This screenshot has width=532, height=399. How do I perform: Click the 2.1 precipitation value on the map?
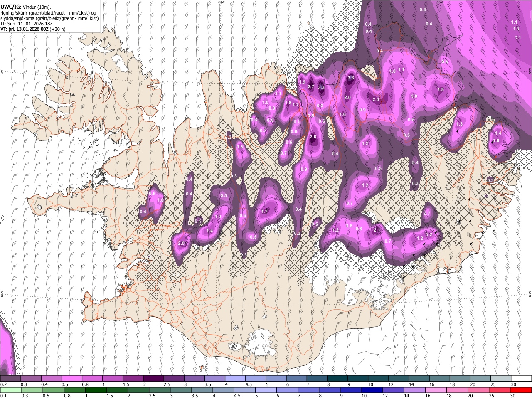coord(377,229)
